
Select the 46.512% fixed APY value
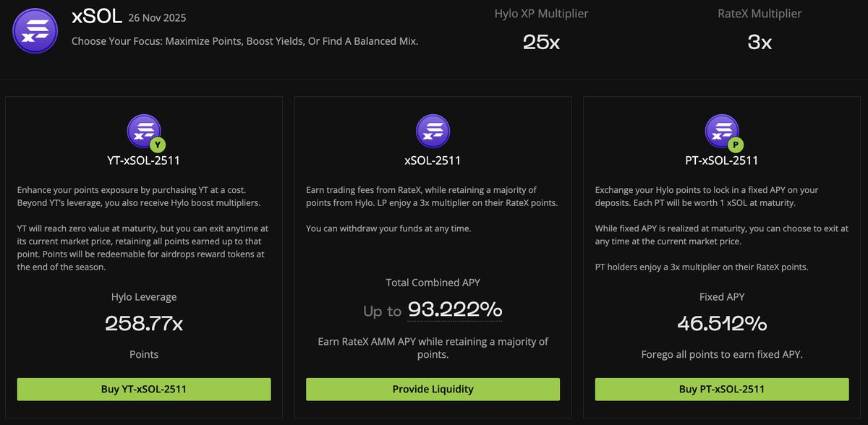722,323
